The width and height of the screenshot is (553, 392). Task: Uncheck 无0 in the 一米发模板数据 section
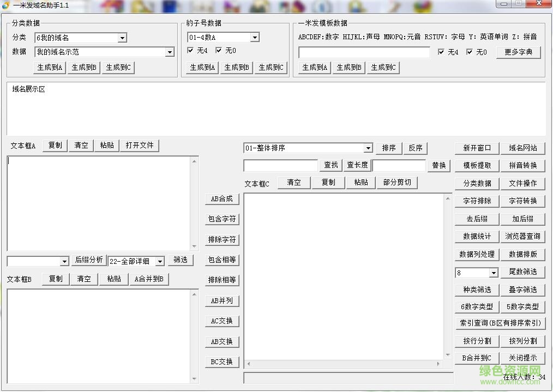[x=469, y=52]
